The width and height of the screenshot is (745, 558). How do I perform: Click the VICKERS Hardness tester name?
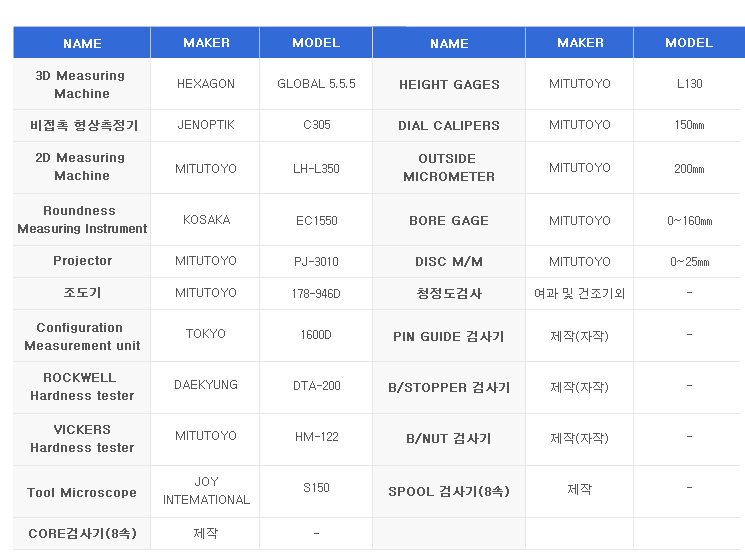[82, 438]
